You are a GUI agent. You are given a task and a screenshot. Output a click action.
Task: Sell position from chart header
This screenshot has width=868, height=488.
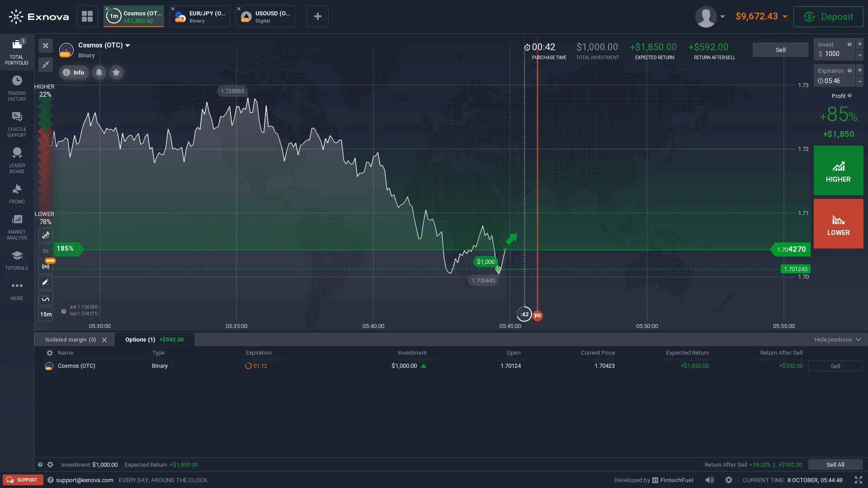[x=780, y=50]
